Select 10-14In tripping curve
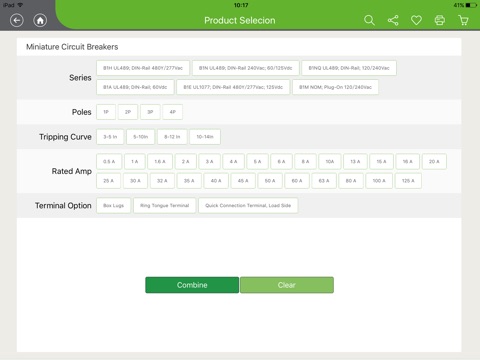Screen dimensions: 480x360 tap(205, 137)
